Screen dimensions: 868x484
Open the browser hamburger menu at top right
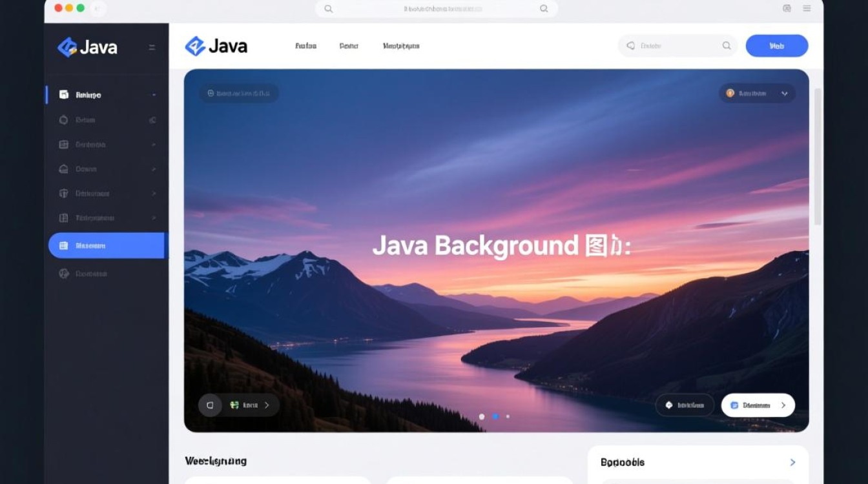tap(806, 8)
